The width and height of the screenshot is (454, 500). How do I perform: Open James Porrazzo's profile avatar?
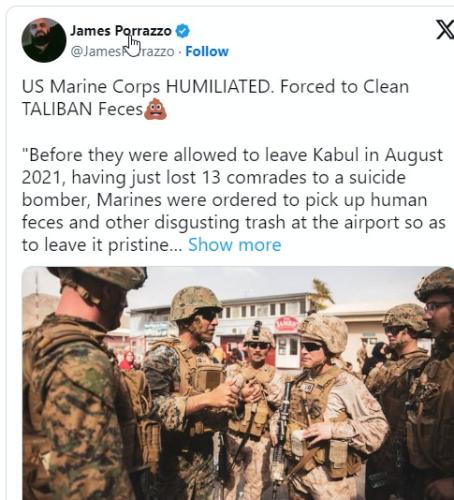44,40
